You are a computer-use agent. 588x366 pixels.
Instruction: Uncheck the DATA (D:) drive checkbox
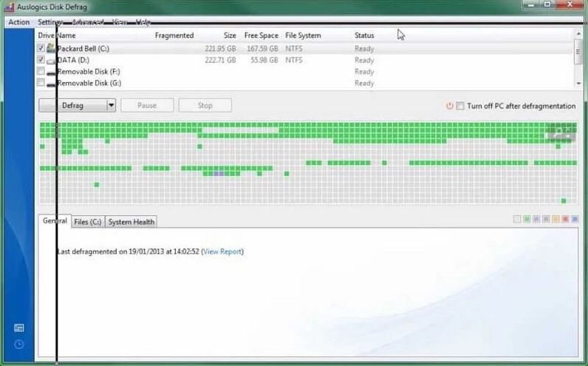tap(41, 60)
